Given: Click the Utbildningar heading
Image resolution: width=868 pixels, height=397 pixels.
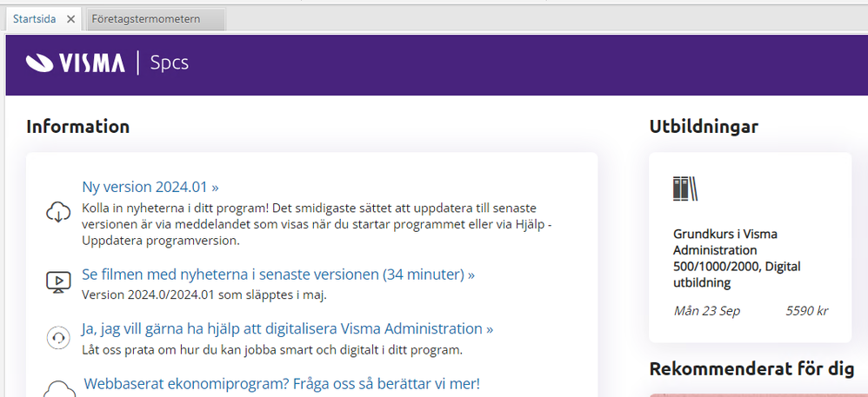Looking at the screenshot, I should coord(704,127).
